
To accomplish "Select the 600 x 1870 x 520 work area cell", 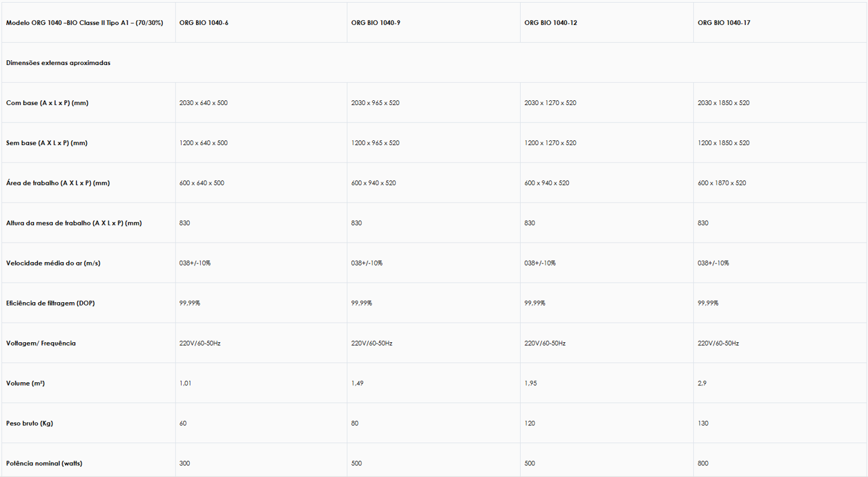I will (x=722, y=183).
